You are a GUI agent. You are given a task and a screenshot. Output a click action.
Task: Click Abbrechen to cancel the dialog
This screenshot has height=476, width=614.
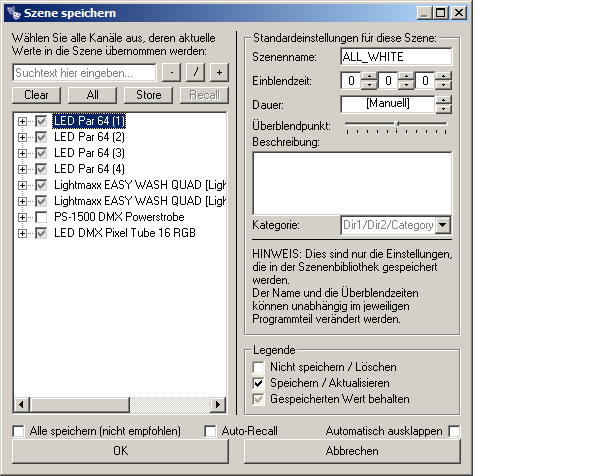coord(353,451)
